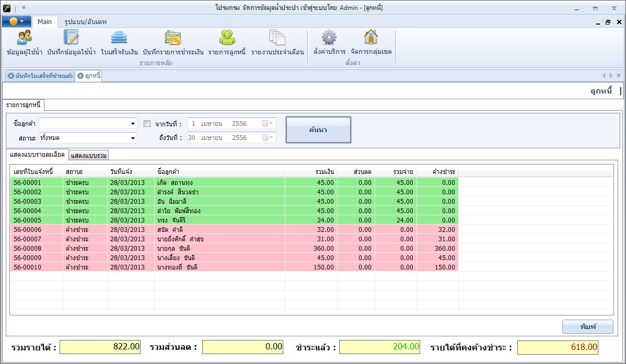
Task: Sort by the เลขที่ใบแจ้งหนี้ column header
Action: pyautogui.click(x=37, y=172)
